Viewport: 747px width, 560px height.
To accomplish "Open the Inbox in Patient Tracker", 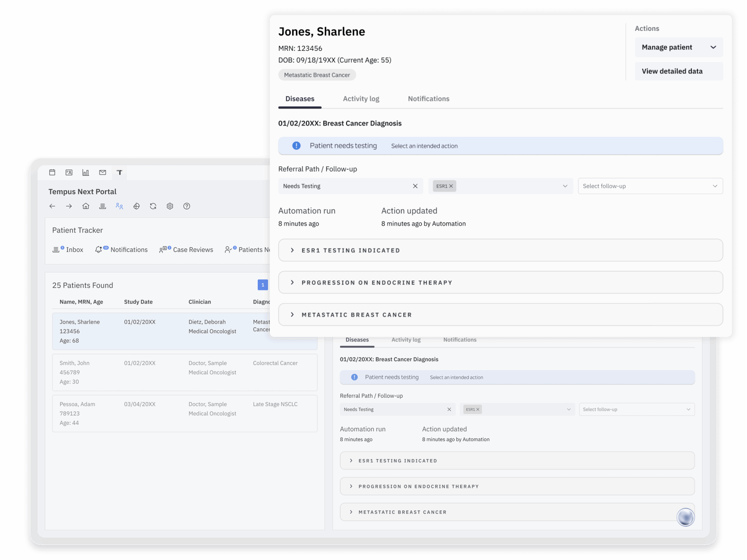I will point(68,249).
